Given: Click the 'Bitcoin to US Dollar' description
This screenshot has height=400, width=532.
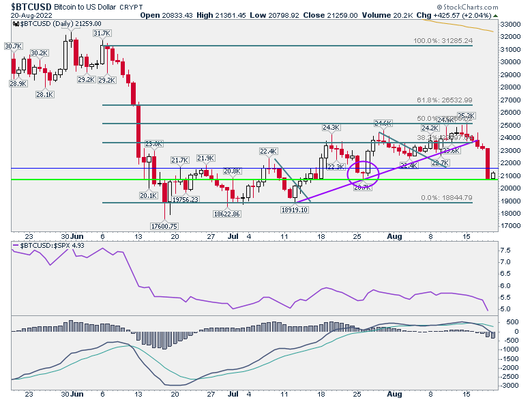Looking at the screenshot, I should click(x=85, y=7).
